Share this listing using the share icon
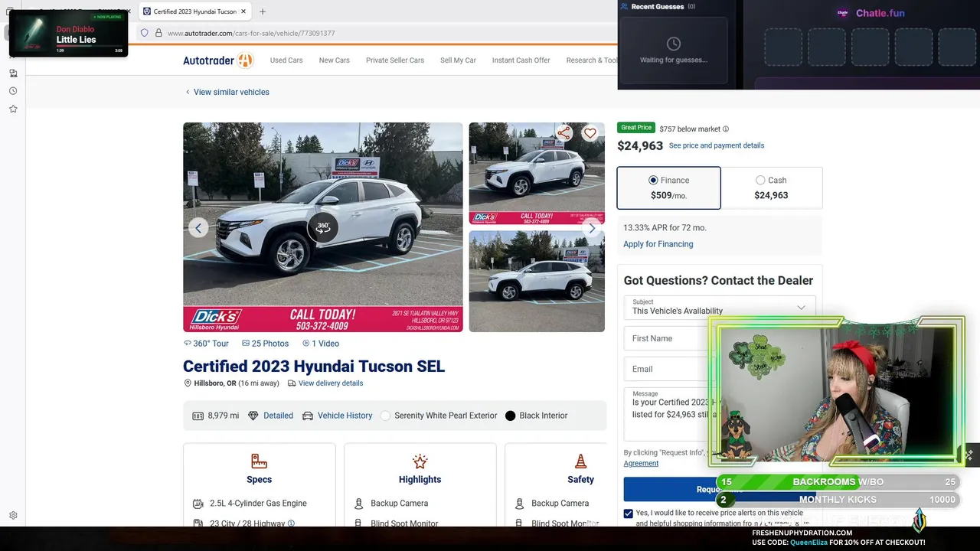980x551 pixels. 564,133
